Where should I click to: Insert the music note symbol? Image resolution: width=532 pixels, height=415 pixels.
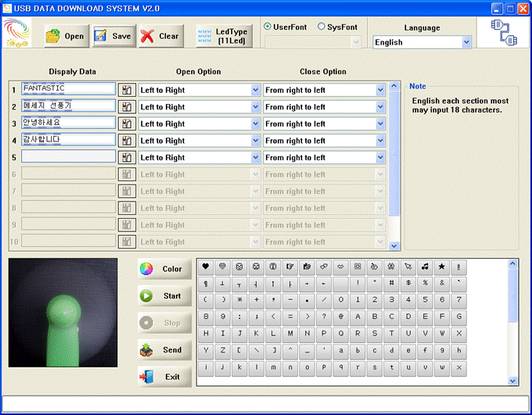point(425,267)
